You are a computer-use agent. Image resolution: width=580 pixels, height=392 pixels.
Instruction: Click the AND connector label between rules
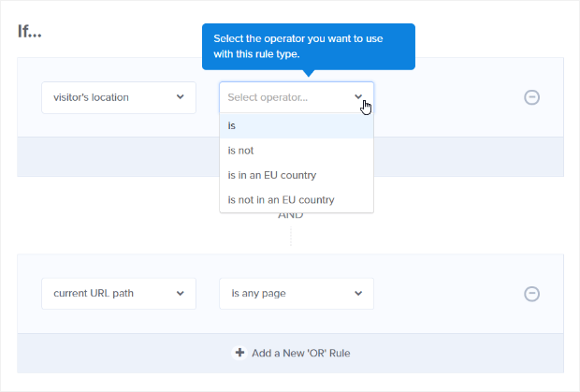[291, 215]
